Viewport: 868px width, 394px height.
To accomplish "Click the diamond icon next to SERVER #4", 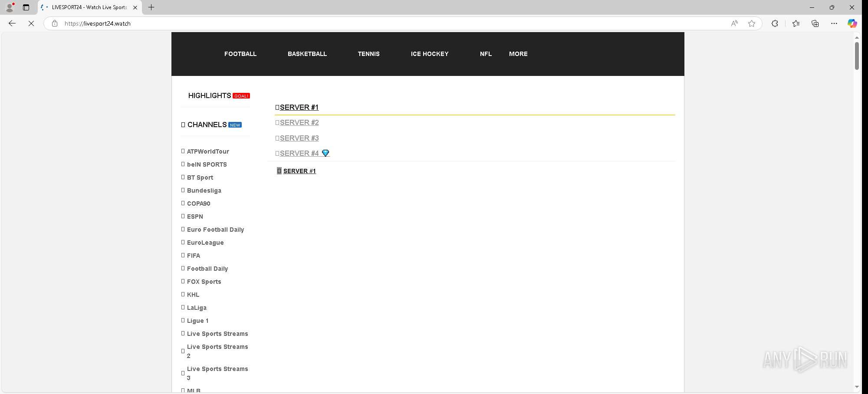I will coord(325,153).
